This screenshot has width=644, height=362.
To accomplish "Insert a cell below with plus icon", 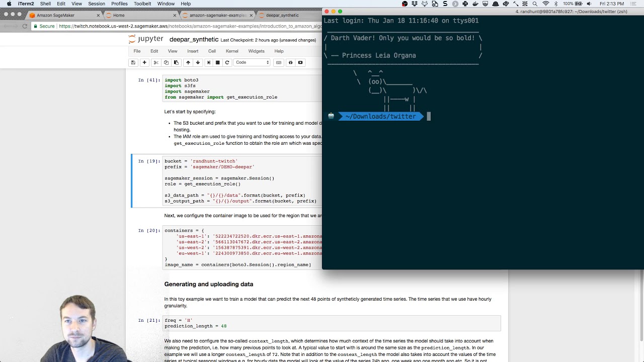I will click(x=144, y=62).
